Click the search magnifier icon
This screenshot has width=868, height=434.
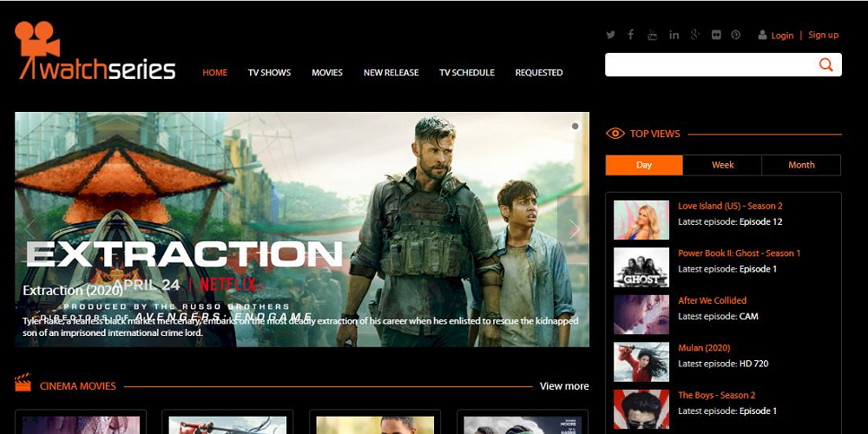[826, 65]
